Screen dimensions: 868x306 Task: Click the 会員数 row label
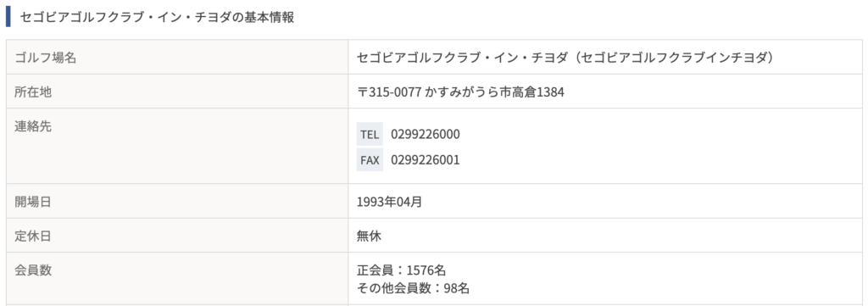33,270
